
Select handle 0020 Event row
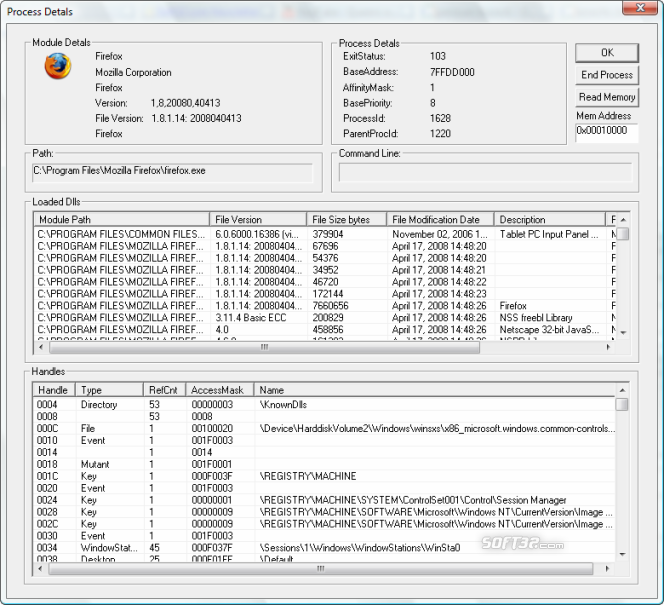pos(324,488)
